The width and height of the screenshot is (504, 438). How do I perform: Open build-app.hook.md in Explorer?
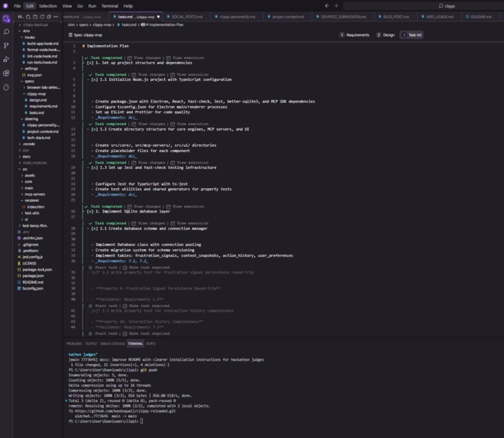click(x=43, y=44)
